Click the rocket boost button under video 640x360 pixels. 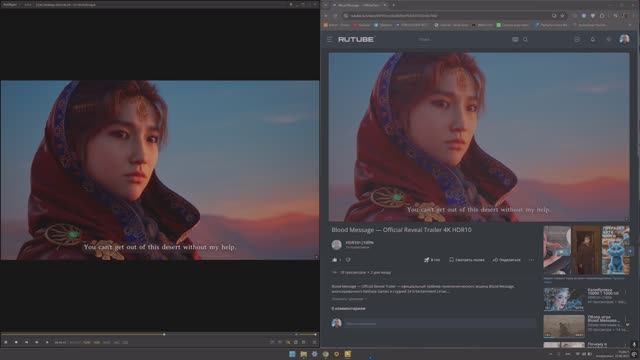(x=431, y=260)
